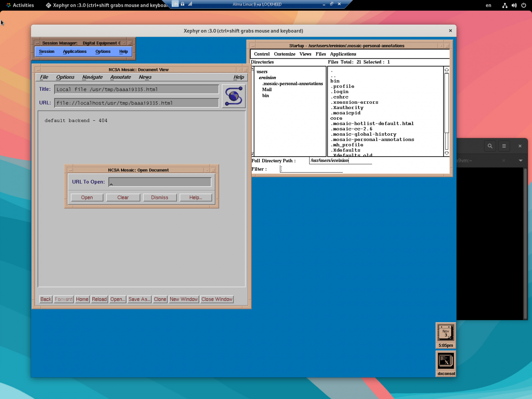Click the Reload button
This screenshot has width=532, height=399.
click(99, 299)
